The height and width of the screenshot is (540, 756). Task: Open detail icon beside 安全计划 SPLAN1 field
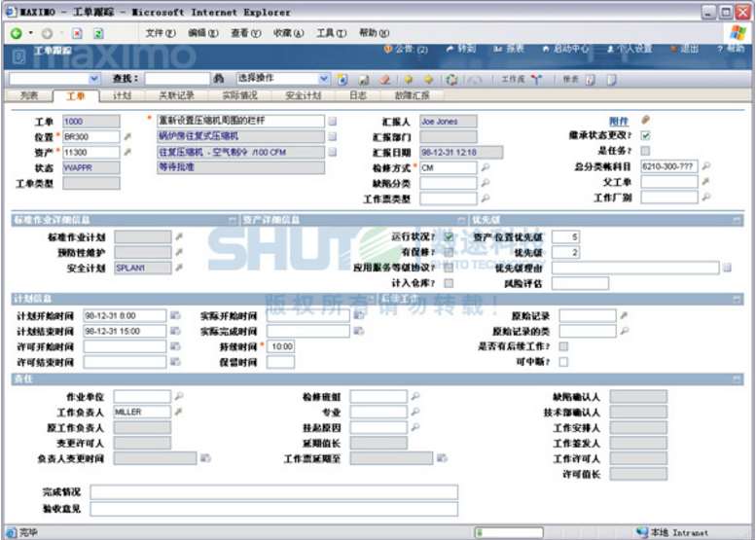click(179, 268)
